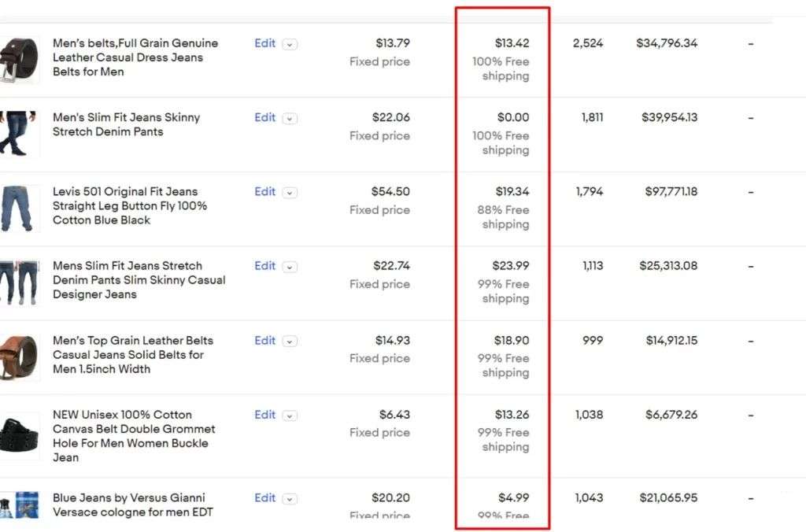Viewport: 806px width, 532px height.
Task: Expand arrow for Top Grain Leather Belts row
Action: (290, 342)
